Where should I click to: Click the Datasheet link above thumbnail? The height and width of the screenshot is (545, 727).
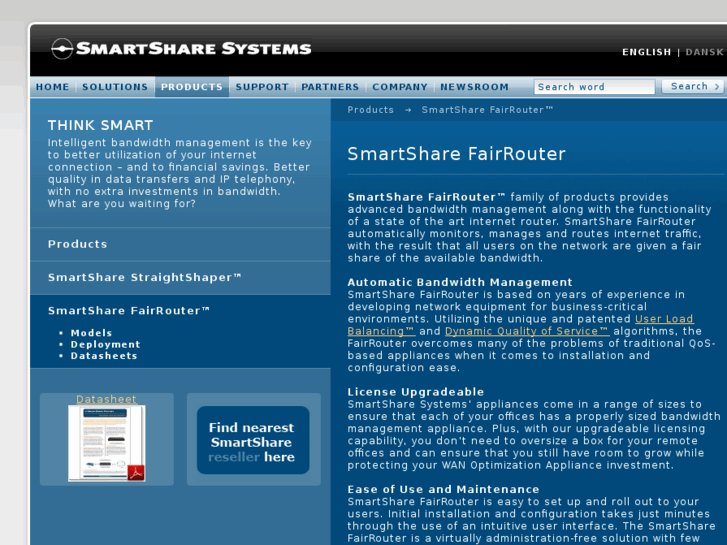(106, 399)
